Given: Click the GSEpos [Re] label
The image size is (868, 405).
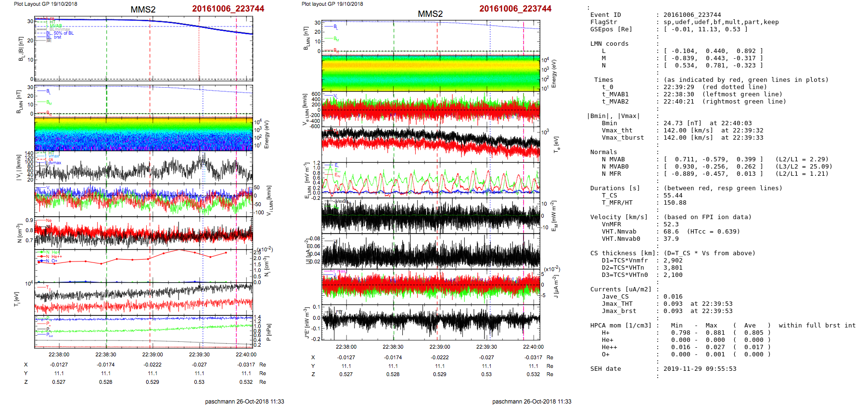Looking at the screenshot, I should point(611,29).
